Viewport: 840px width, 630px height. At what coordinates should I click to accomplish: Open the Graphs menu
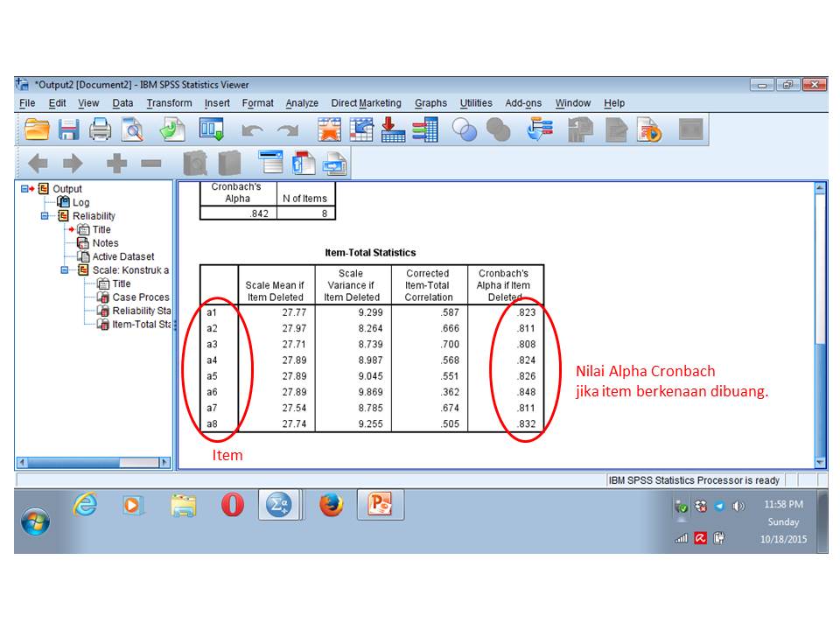(430, 103)
